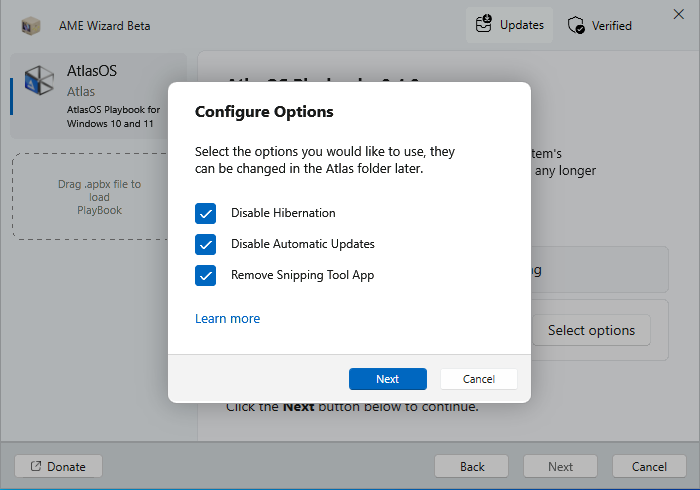Click the Drag .apbx file drop area
This screenshot has height=490, width=700.
[99, 197]
